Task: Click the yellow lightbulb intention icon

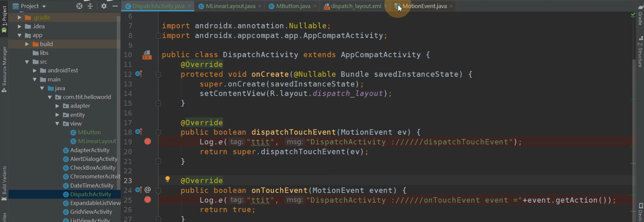Action: tap(168, 180)
